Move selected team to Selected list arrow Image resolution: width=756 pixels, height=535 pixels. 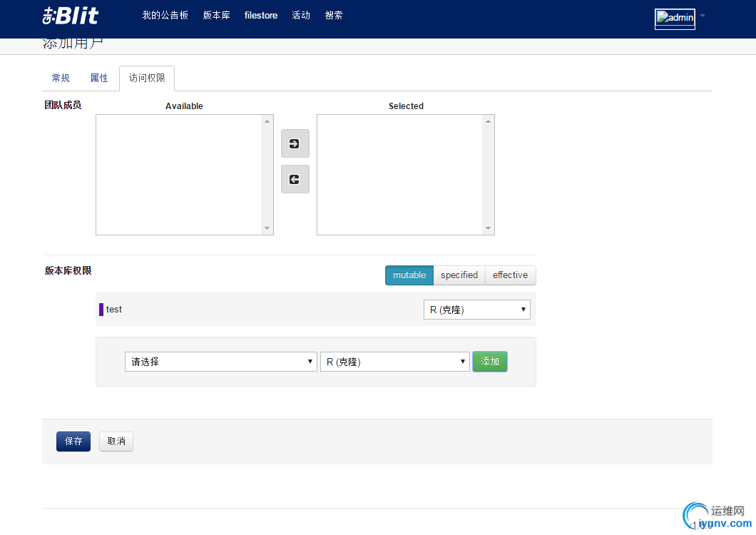(295, 143)
